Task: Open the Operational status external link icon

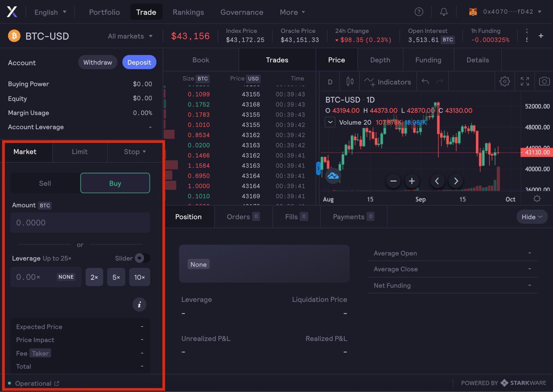Action: (x=57, y=383)
